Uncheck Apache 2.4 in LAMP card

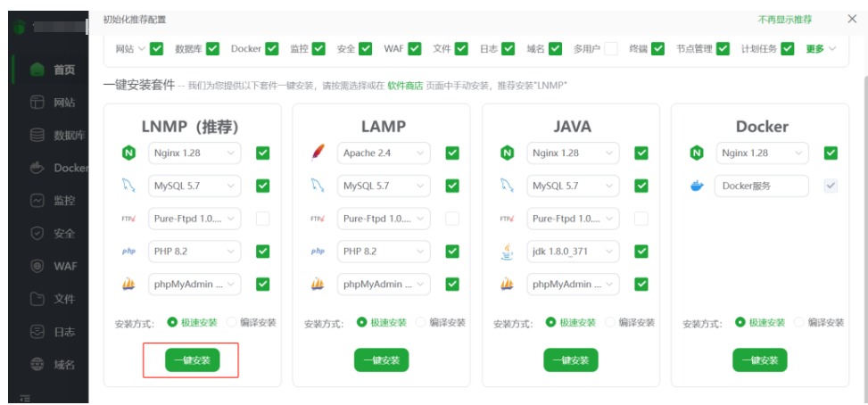click(451, 153)
